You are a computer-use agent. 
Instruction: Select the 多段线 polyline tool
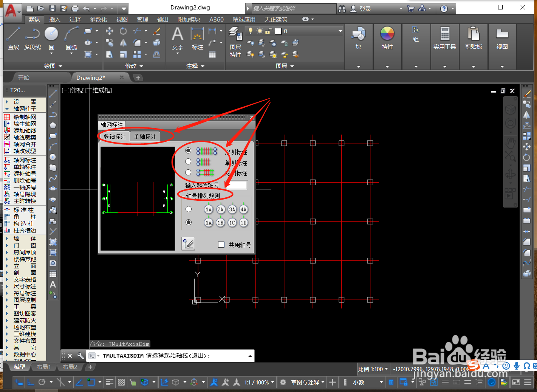[32, 38]
